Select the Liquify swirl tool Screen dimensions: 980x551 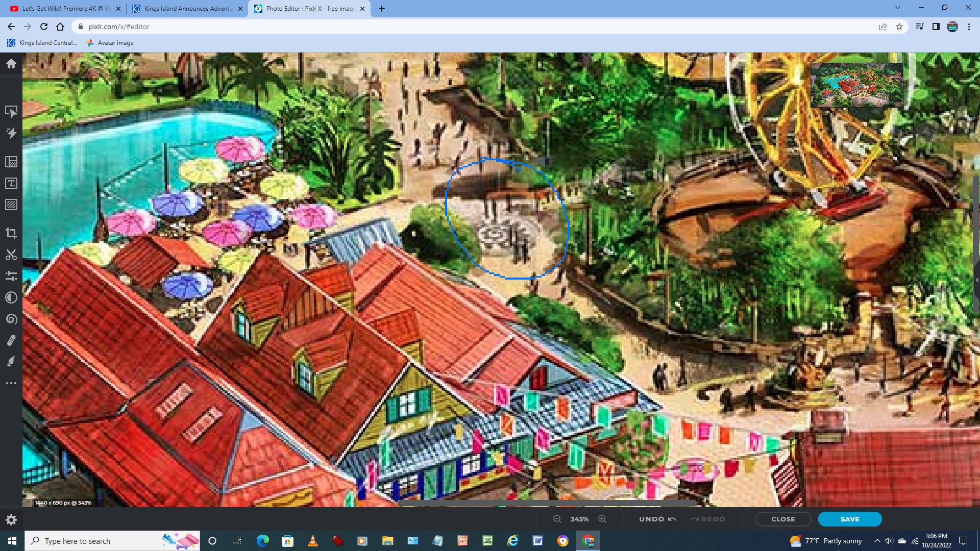pos(11,319)
